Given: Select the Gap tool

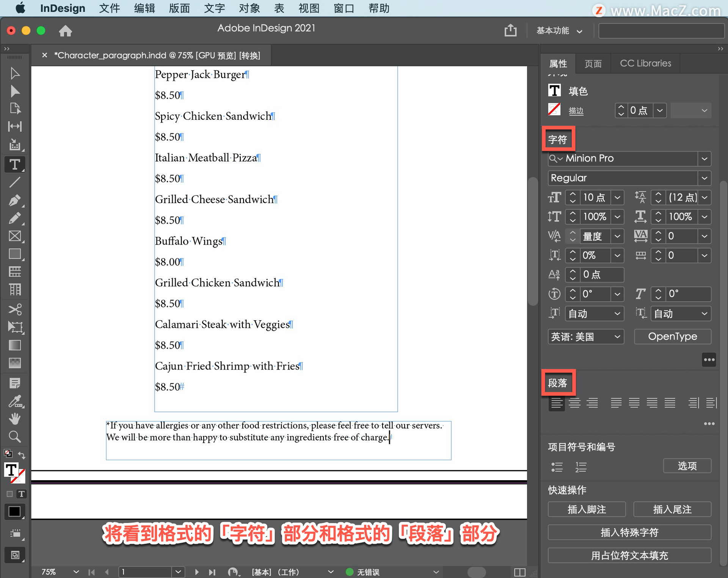Looking at the screenshot, I should click(x=15, y=127).
